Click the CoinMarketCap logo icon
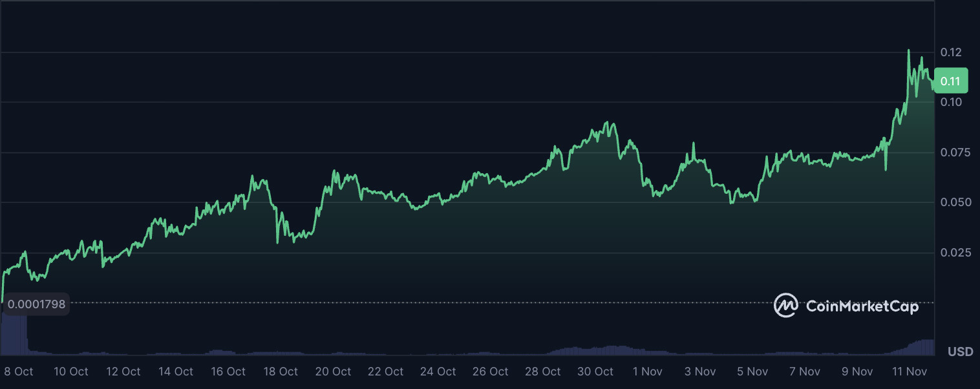This screenshot has height=389, width=980. pos(786,306)
